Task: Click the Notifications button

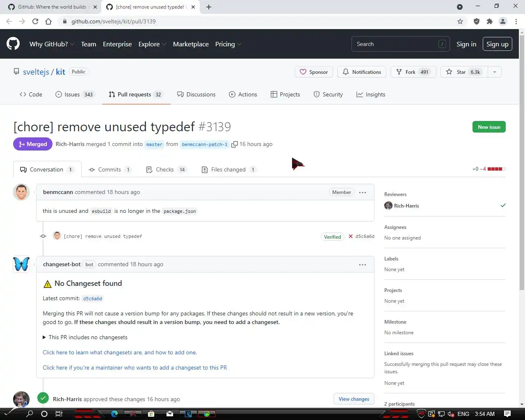Action: [x=362, y=72]
